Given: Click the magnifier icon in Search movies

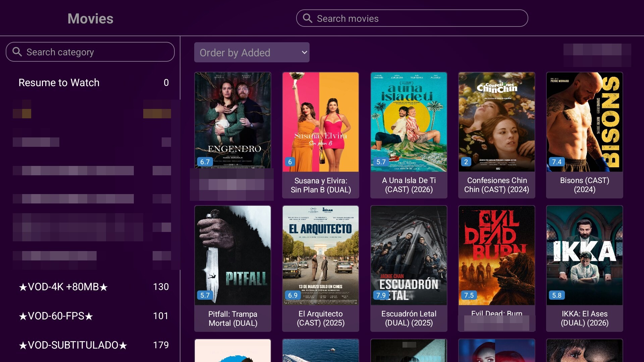Looking at the screenshot, I should [308, 18].
